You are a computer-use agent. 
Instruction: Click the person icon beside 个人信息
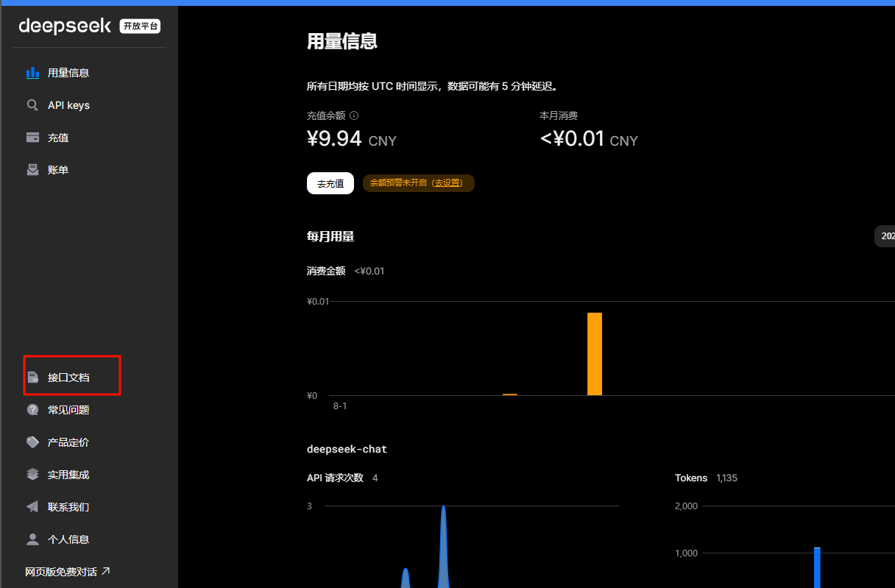coord(32,539)
